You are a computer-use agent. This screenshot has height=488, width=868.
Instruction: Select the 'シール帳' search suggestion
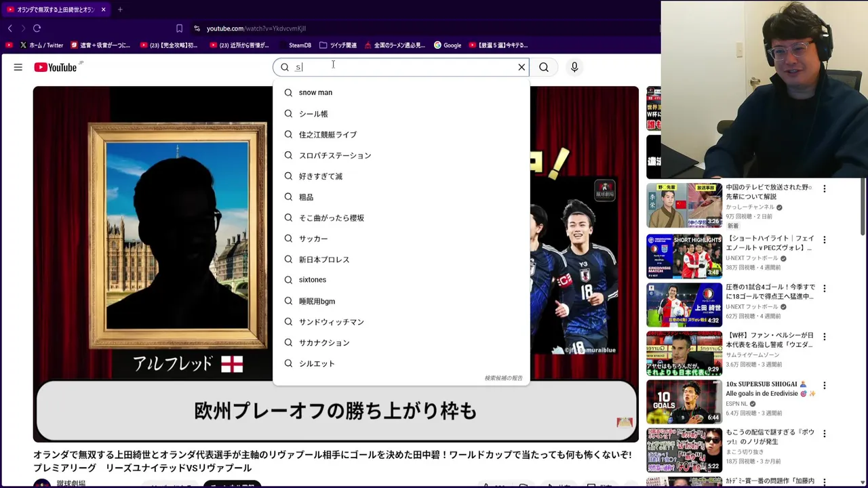click(401, 114)
